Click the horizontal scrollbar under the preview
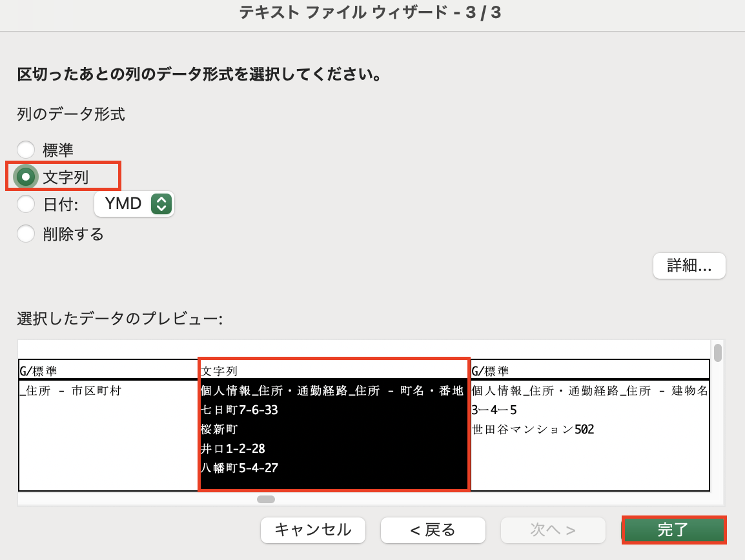The image size is (745, 560). (x=265, y=498)
